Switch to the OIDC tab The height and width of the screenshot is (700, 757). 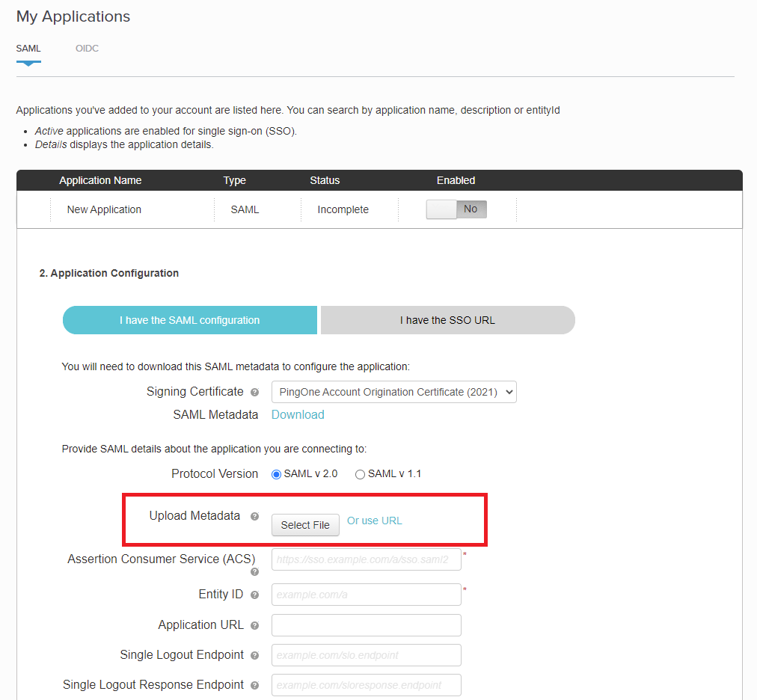(x=87, y=48)
